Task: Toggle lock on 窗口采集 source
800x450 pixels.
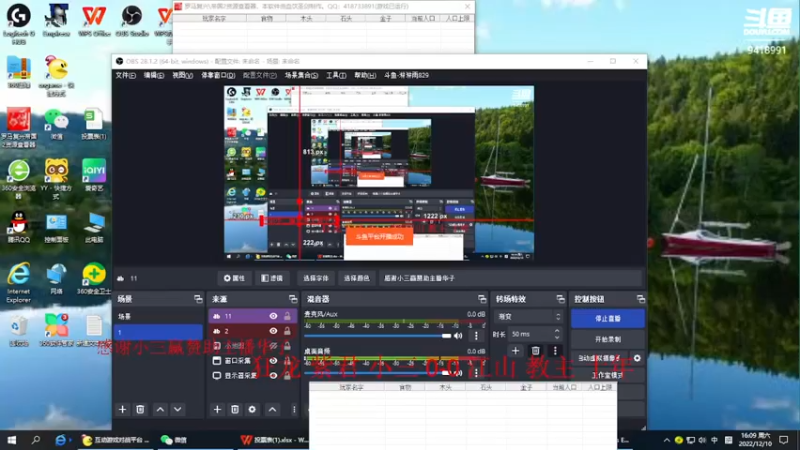Action: pos(287,361)
